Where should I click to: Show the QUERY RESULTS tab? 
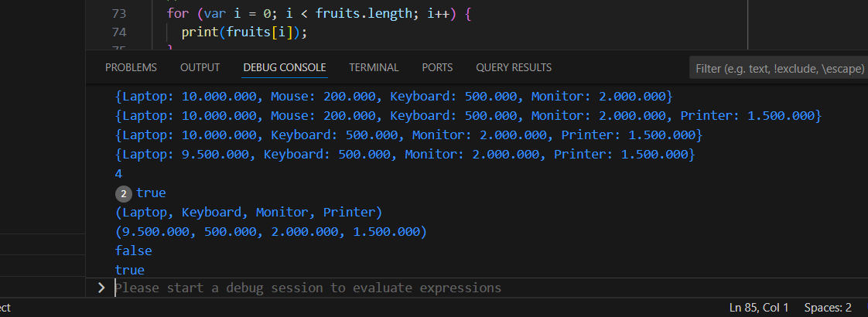tap(514, 67)
